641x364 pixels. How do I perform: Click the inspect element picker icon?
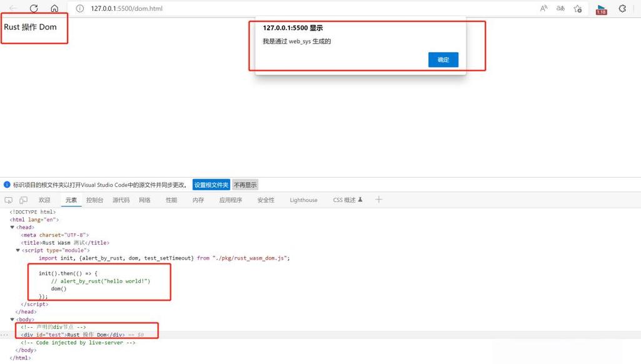pyautogui.click(x=9, y=200)
